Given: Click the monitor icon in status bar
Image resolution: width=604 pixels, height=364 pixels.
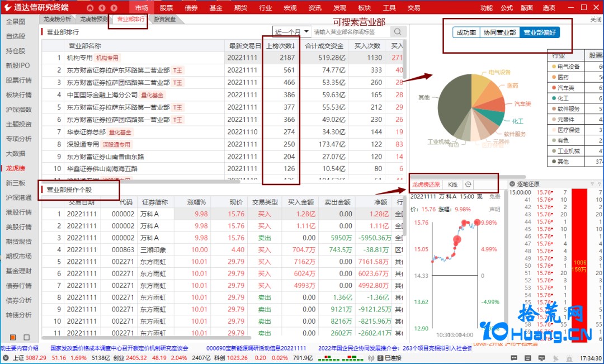Looking at the screenshot, I should (x=542, y=358).
